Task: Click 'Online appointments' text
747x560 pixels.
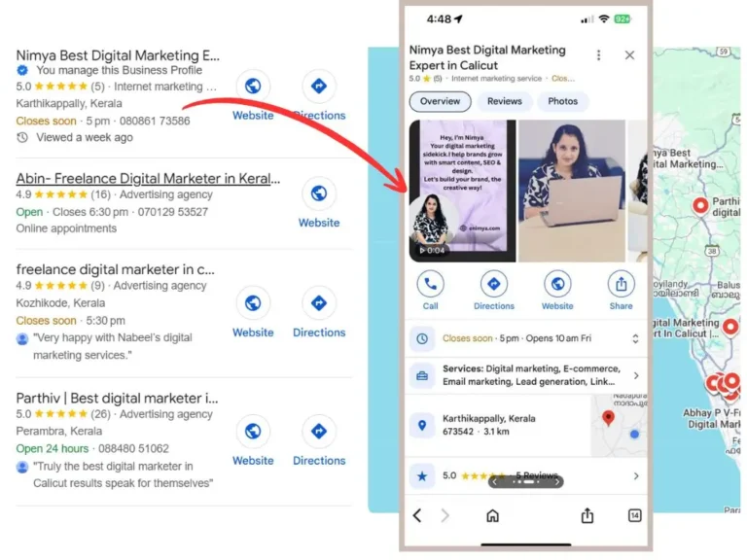Action: [x=66, y=228]
